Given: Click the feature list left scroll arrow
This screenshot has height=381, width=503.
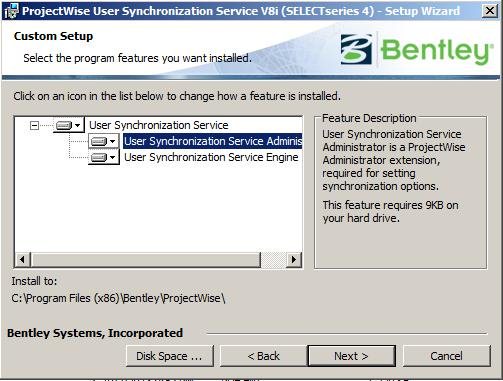Looking at the screenshot, I should (22, 259).
